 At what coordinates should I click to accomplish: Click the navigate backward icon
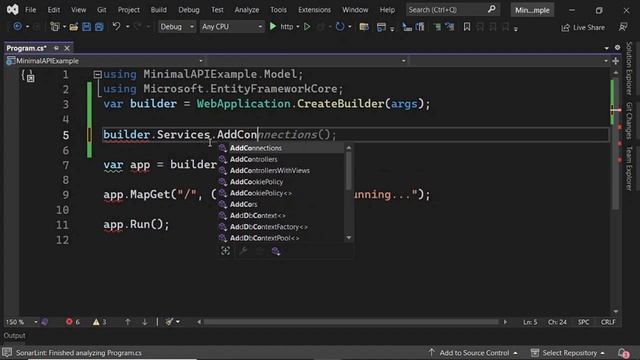[17, 27]
